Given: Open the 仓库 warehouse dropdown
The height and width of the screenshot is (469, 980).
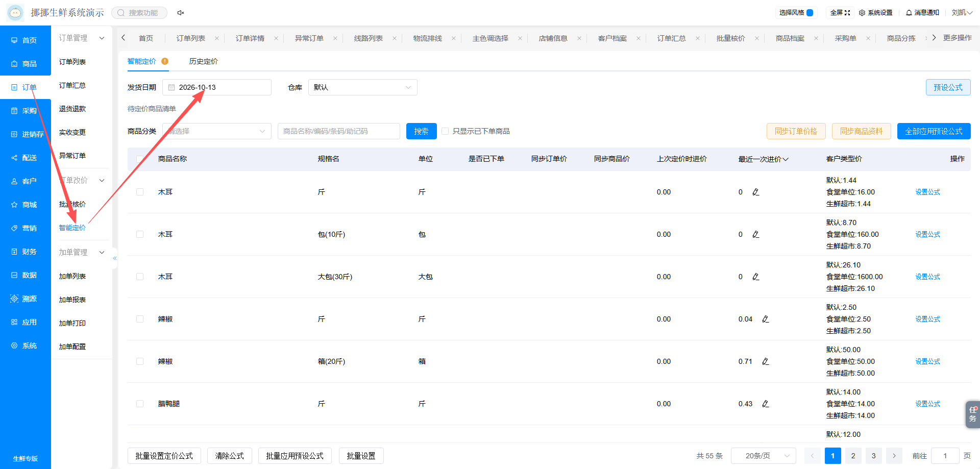Looking at the screenshot, I should point(363,87).
